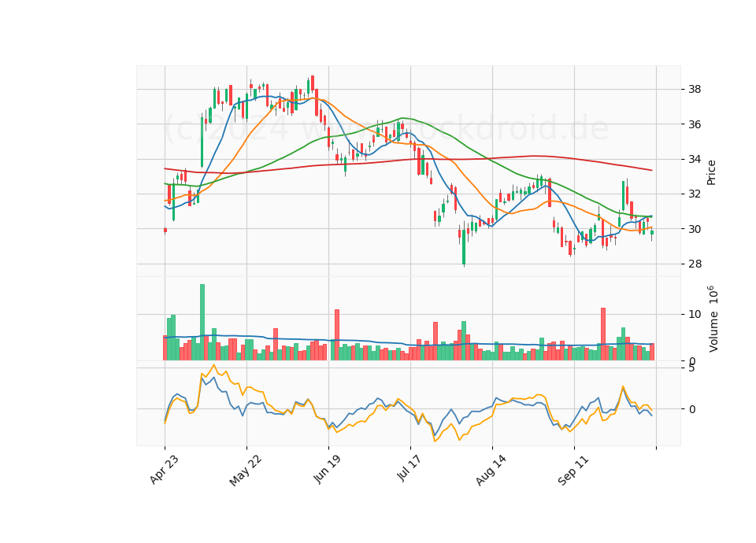Click the 38 price axis value
The width and height of the screenshot is (756, 543).
[695, 90]
